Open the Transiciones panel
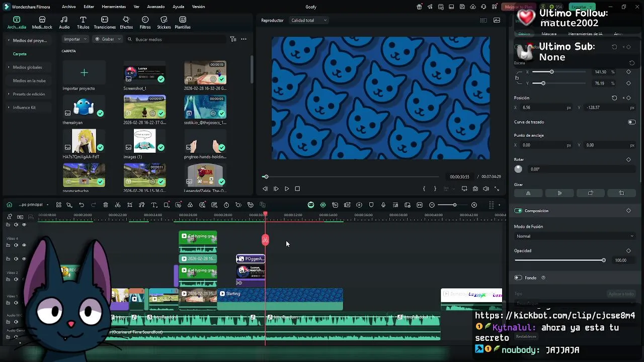 [x=105, y=23]
